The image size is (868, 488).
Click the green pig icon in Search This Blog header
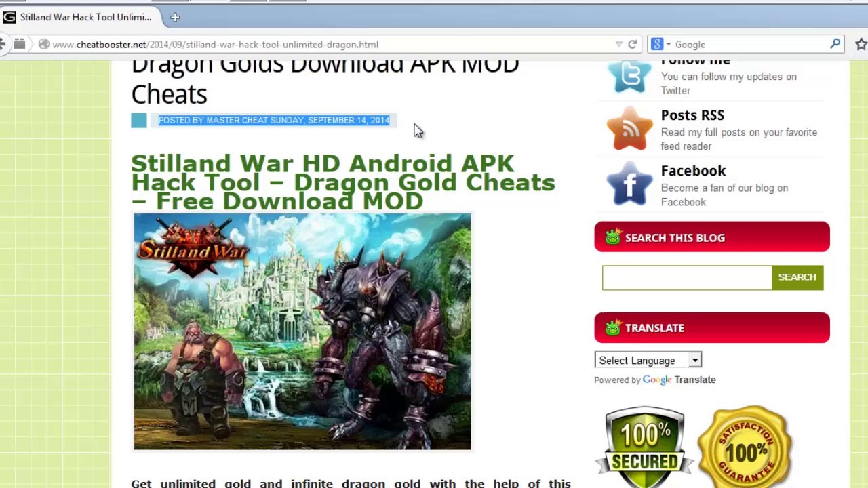click(613, 237)
